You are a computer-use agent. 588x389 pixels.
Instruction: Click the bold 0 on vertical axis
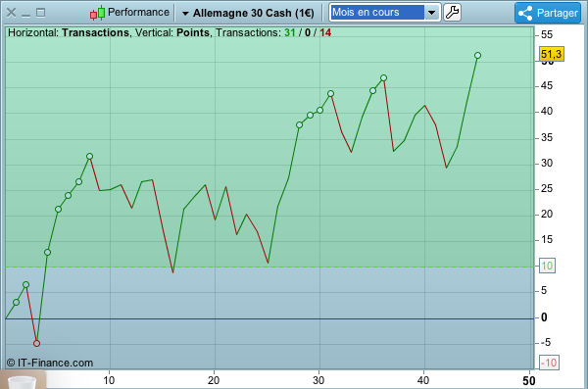tap(544, 317)
